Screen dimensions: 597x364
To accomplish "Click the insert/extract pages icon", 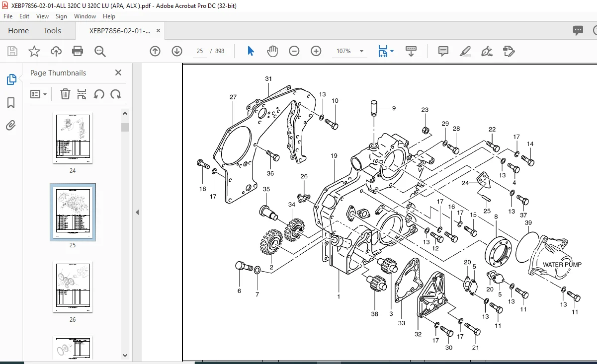I will click(x=82, y=94).
